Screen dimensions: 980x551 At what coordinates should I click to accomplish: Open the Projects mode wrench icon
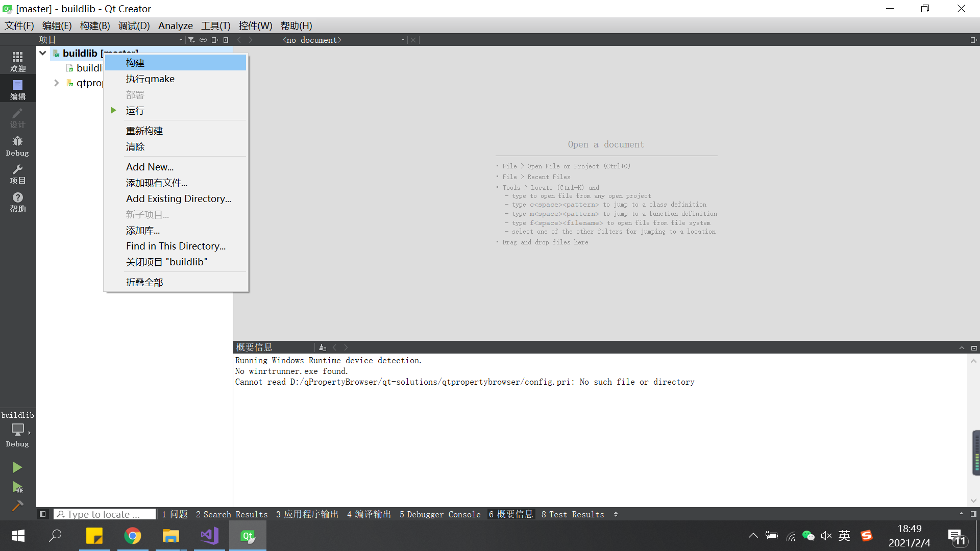tap(17, 174)
